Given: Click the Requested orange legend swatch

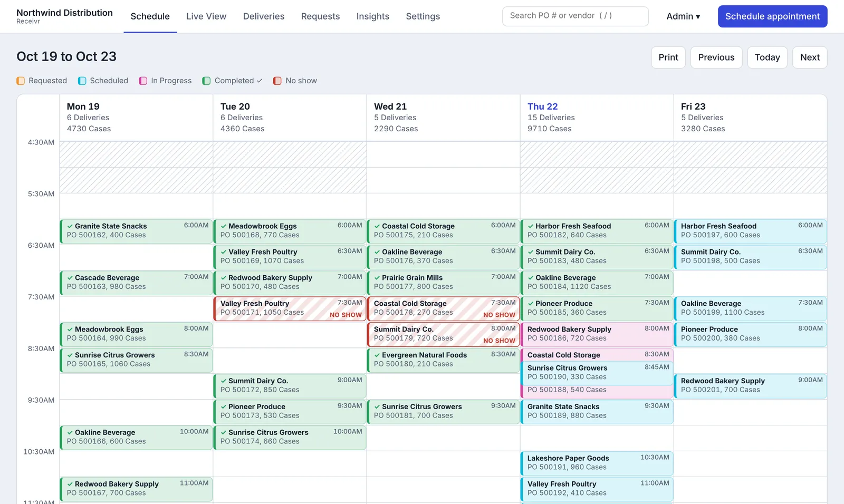Looking at the screenshot, I should pyautogui.click(x=21, y=81).
